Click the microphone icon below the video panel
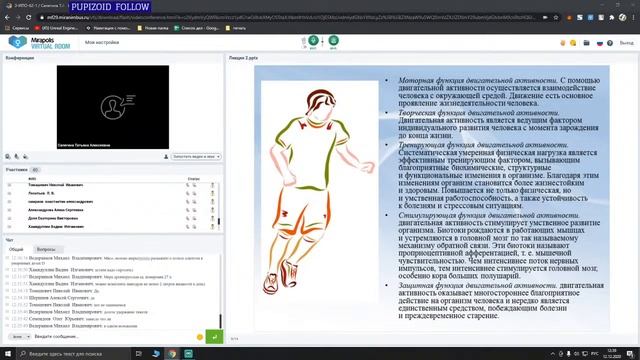Screen dimensions: 640x360 click(17, 157)
